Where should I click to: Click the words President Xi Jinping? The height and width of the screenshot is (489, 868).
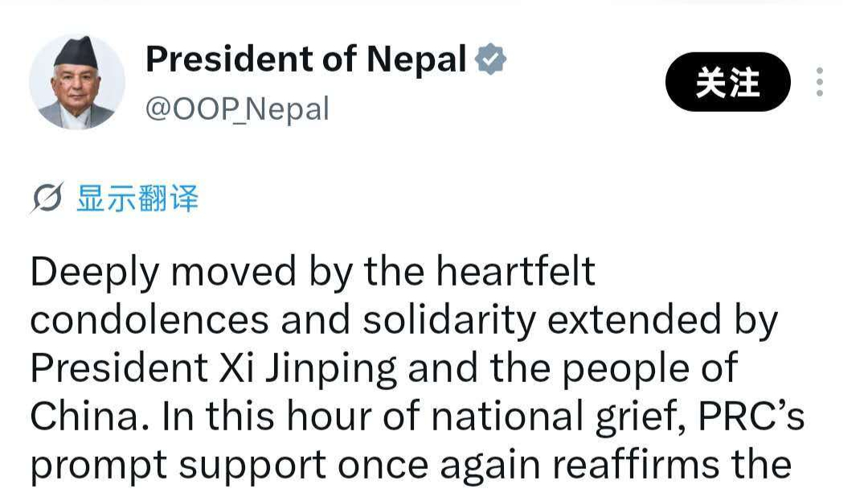point(214,368)
